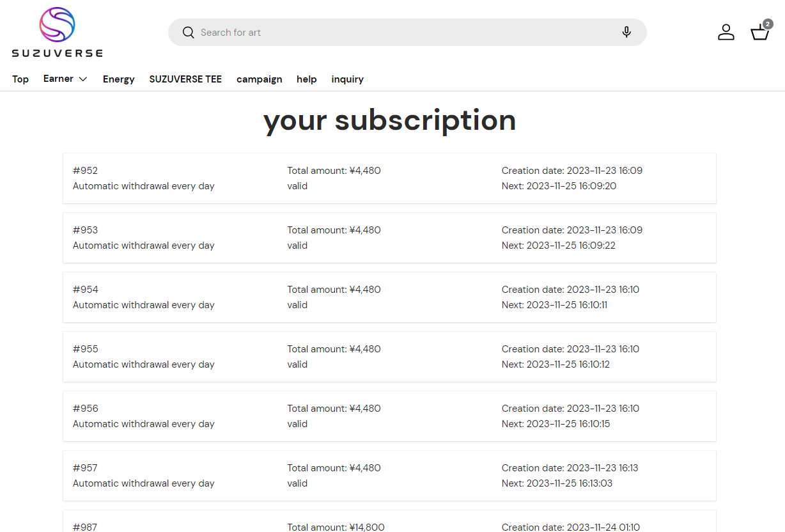785x532 pixels.
Task: Expand the Earner dropdown chevron
Action: [83, 79]
